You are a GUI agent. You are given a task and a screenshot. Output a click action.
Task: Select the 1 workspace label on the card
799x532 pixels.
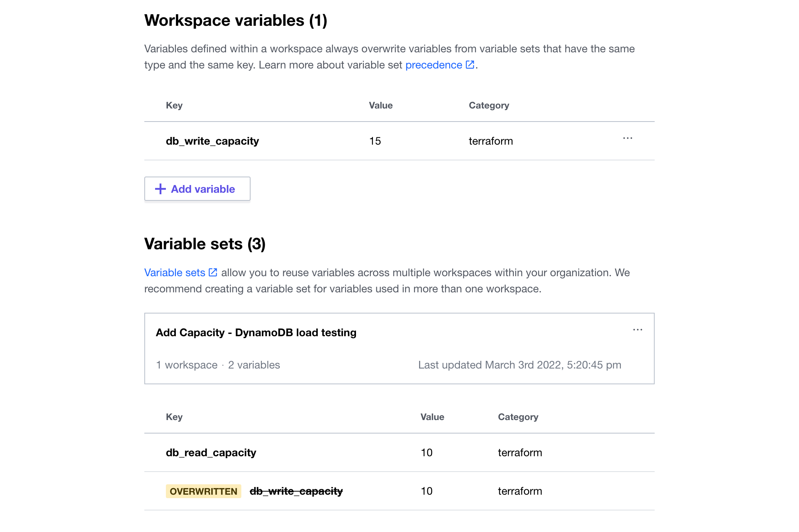187,365
